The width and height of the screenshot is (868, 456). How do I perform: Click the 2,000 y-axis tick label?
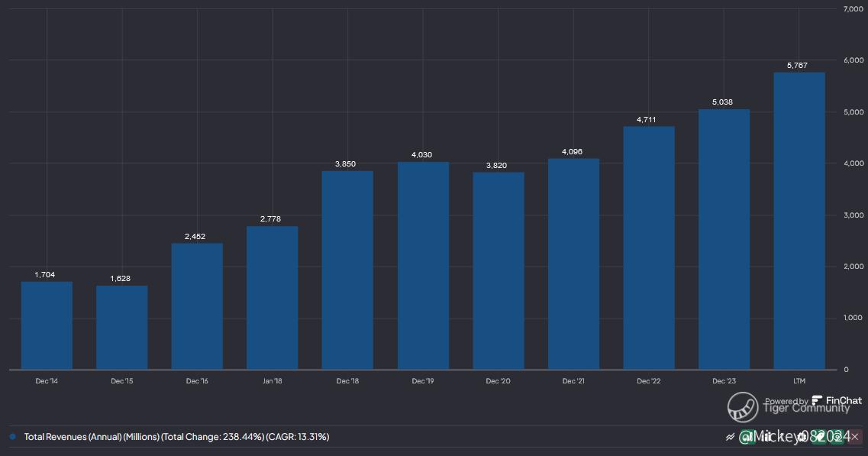click(x=853, y=267)
